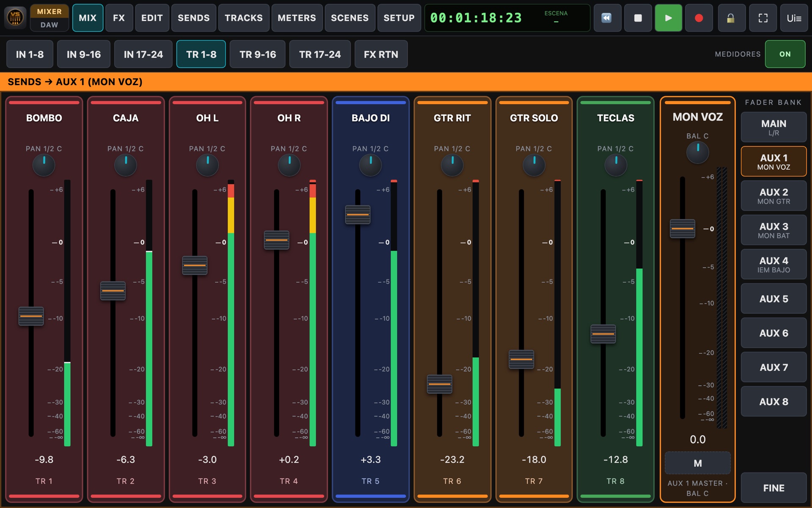
Task: Switch to the TR 9-16 channel bank
Action: (258, 54)
